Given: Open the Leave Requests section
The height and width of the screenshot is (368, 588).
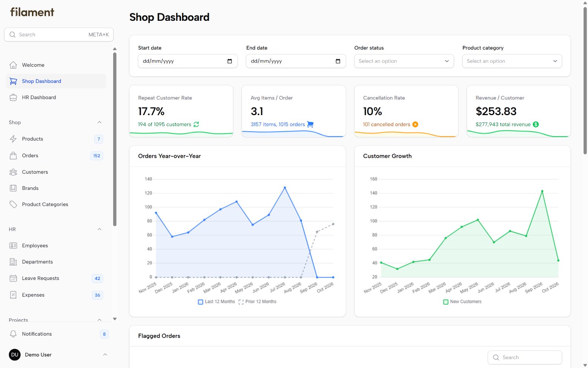Looking at the screenshot, I should [x=56, y=278].
